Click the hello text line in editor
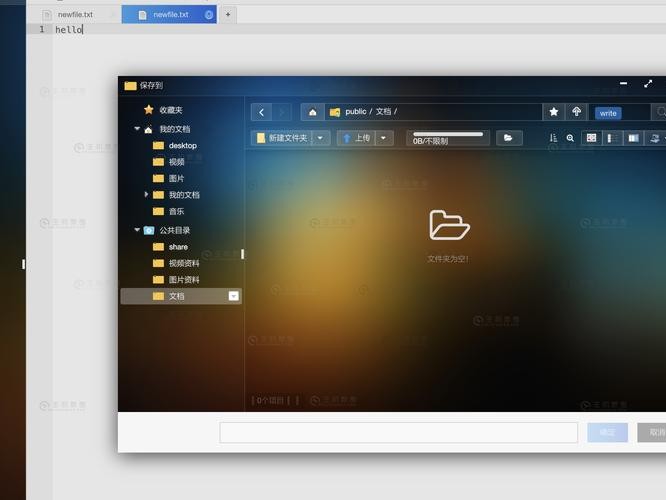The height and width of the screenshot is (500, 666). click(x=69, y=29)
